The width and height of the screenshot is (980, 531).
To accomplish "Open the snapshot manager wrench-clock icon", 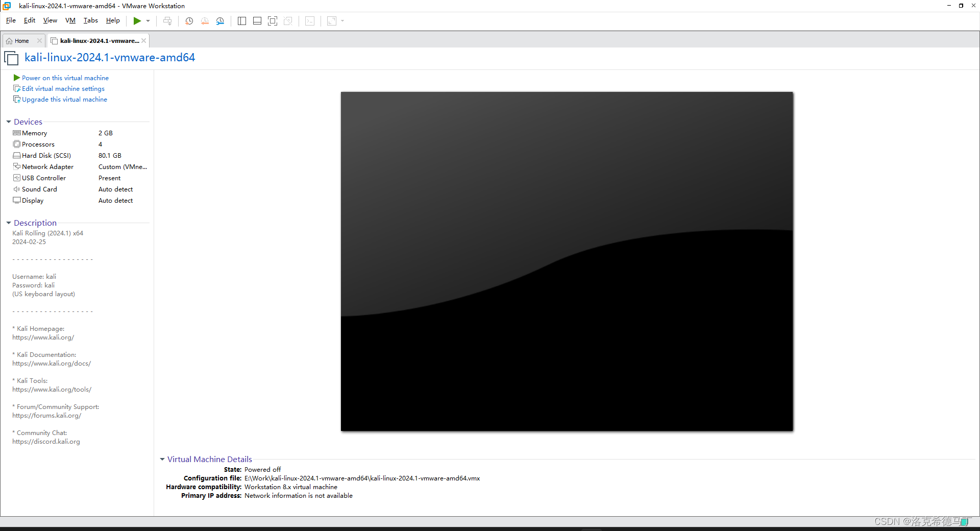I will [220, 21].
